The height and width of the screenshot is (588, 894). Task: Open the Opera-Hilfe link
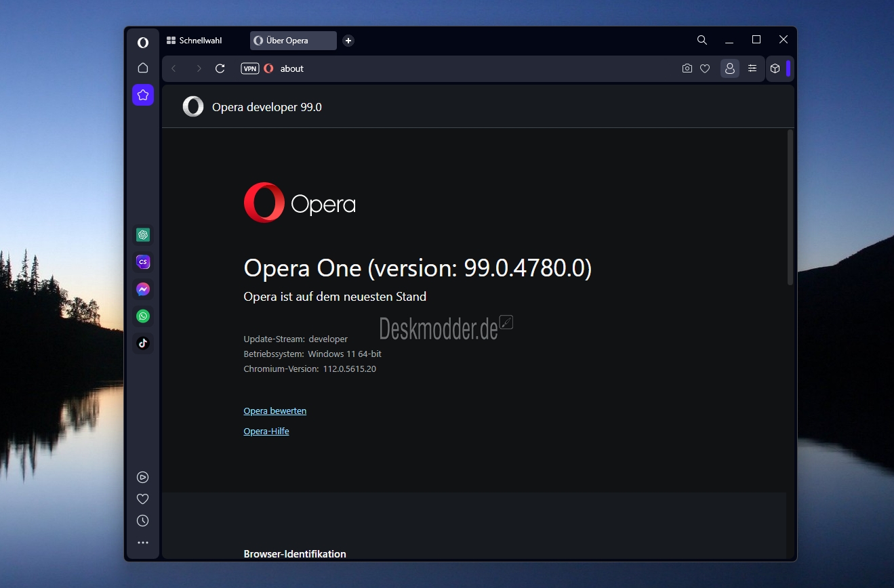266,431
